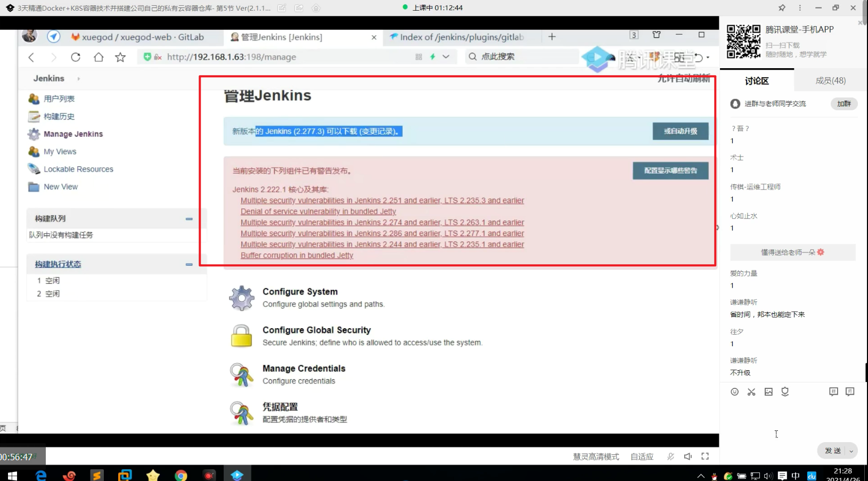Open the 用户列表 sidebar icon
868x481 pixels.
[34, 99]
